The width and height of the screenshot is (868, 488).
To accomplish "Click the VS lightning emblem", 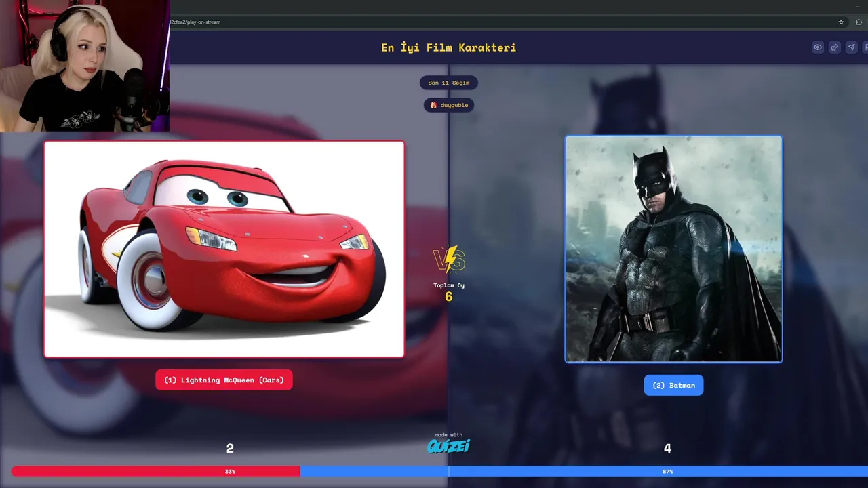I will coord(449,260).
